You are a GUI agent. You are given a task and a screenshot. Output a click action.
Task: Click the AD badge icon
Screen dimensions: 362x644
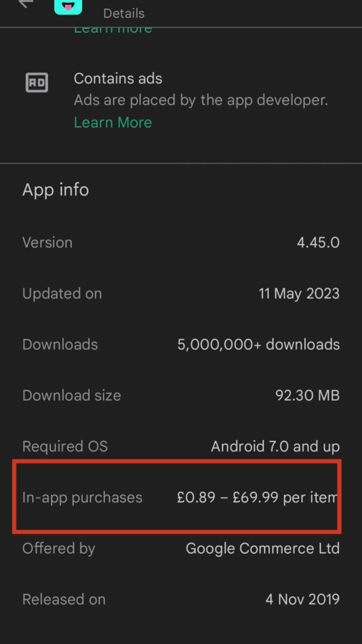(37, 82)
